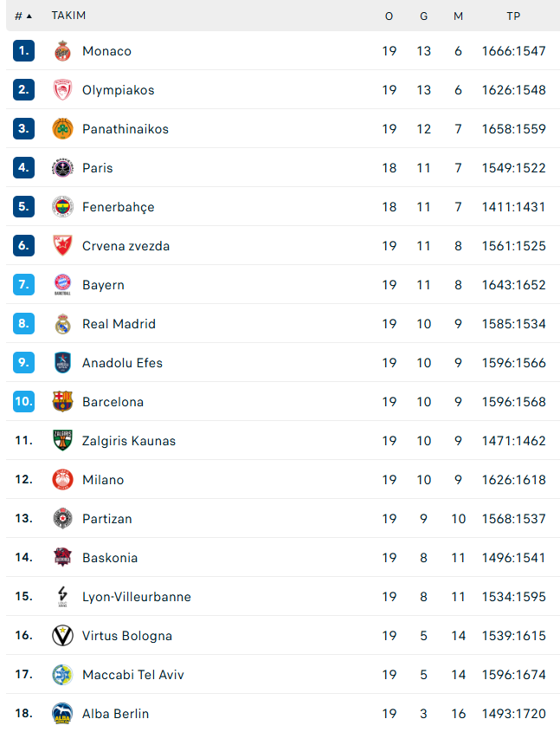Click the Olympiakos team crest
The image size is (560, 732).
pos(62,90)
